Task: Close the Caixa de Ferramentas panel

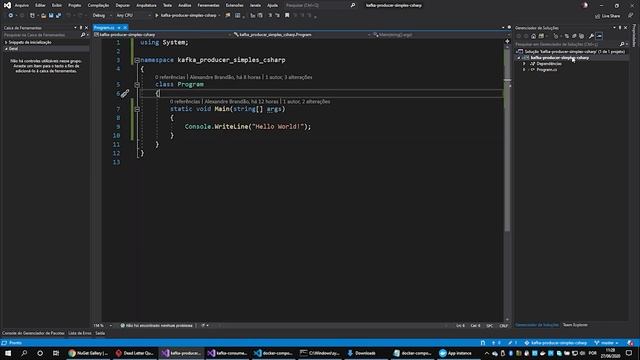Action: (x=87, y=28)
